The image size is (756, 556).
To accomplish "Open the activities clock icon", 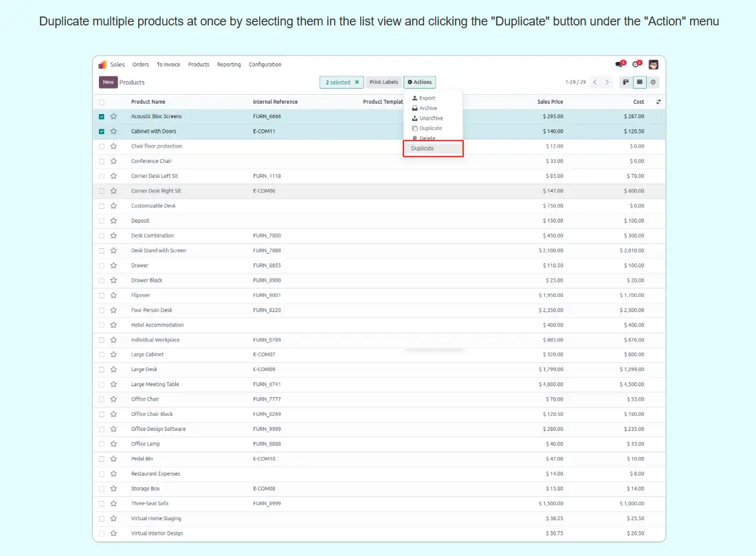I will (x=636, y=65).
